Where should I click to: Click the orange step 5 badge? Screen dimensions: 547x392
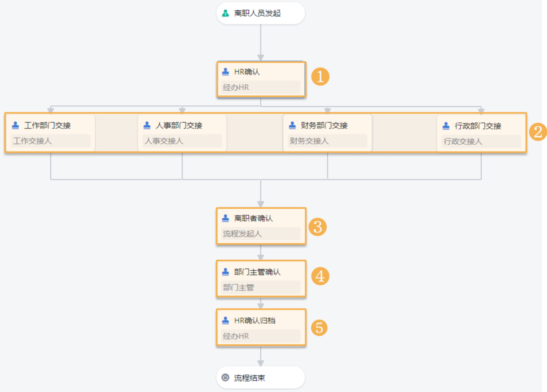click(320, 327)
